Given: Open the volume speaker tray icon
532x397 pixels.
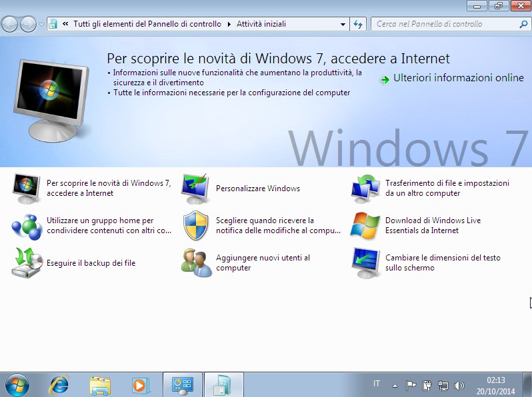Looking at the screenshot, I should point(459,386).
